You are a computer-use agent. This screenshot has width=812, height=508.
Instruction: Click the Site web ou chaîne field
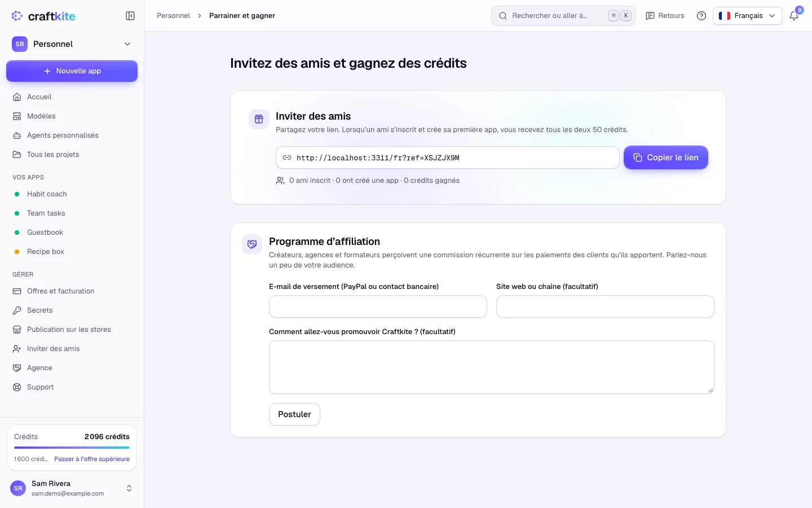point(605,306)
